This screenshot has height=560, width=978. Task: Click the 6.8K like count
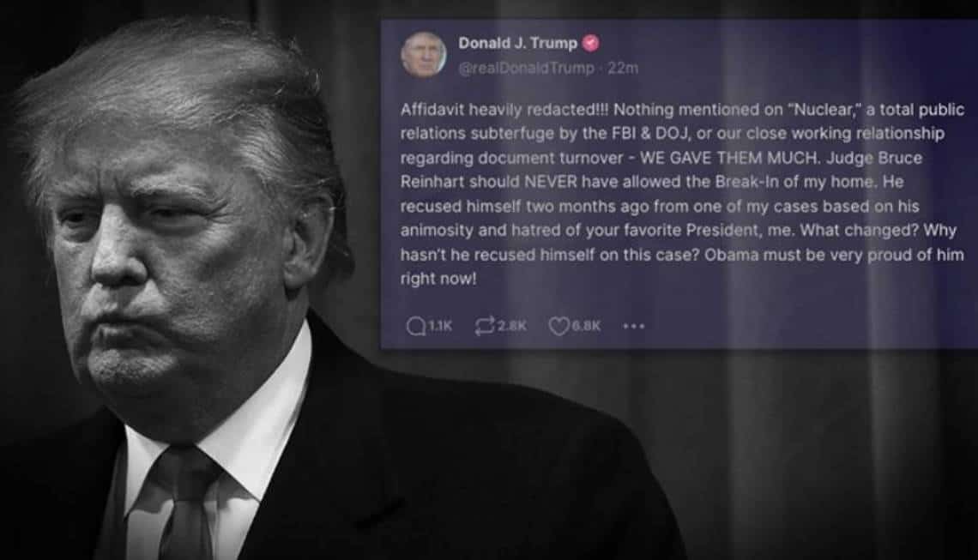pos(586,326)
